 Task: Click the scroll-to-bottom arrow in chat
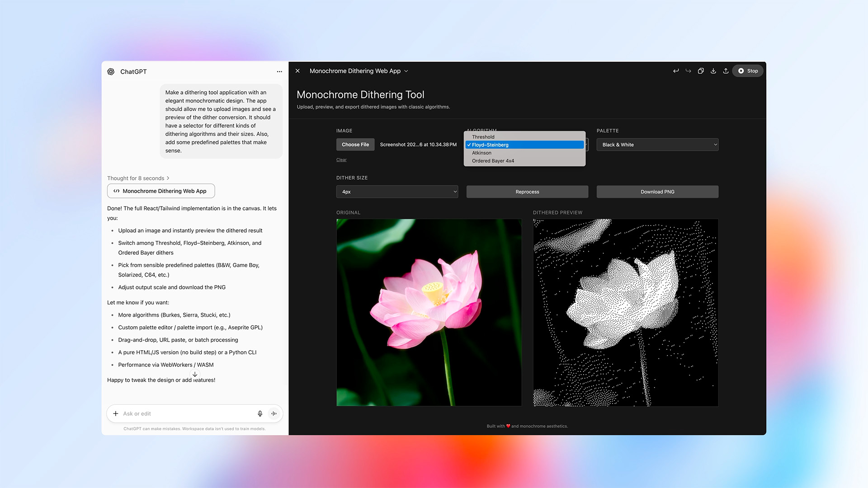(x=195, y=374)
